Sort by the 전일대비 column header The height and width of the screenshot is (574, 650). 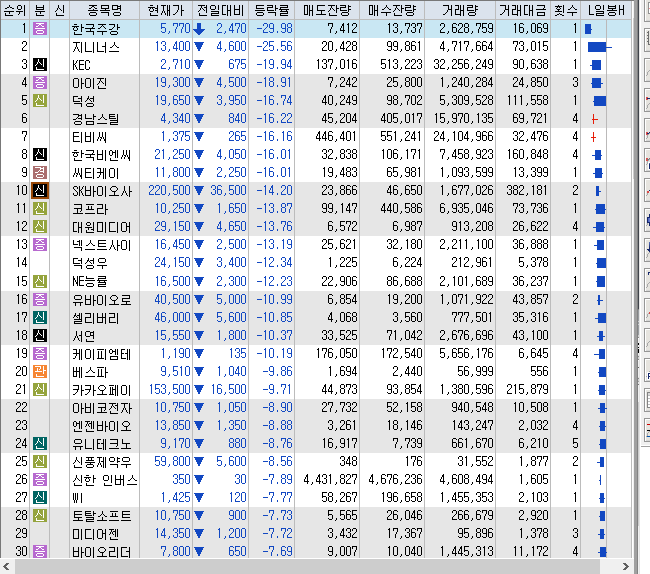coord(221,10)
